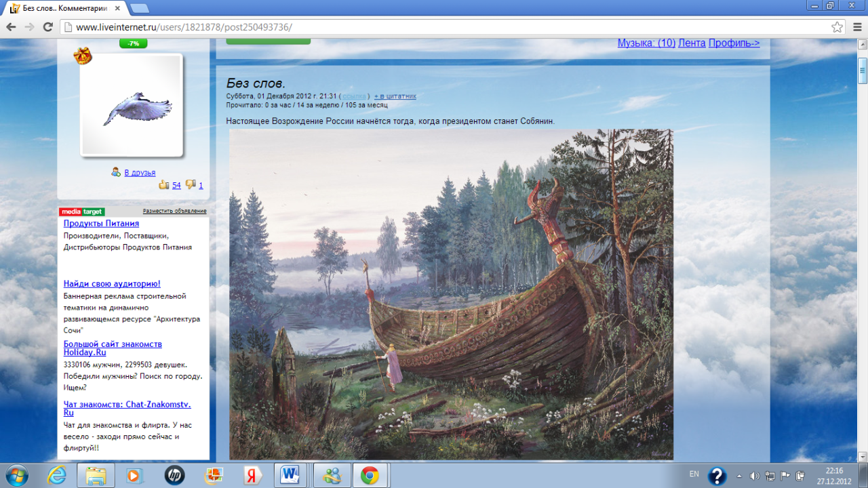Screen dimensions: 868x488
Task: Open the volume speaker tray icon
Action: point(754,476)
